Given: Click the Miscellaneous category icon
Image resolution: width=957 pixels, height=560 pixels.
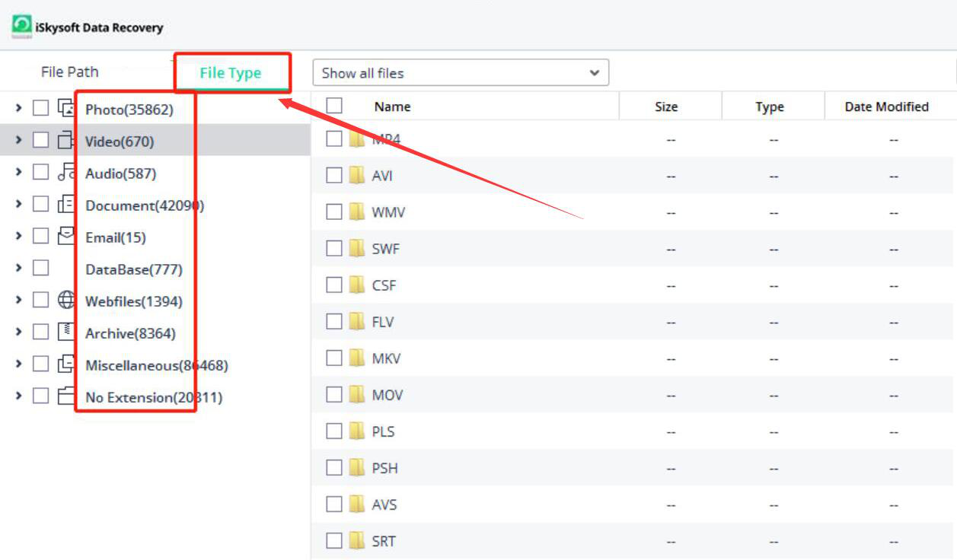Looking at the screenshot, I should pyautogui.click(x=66, y=364).
